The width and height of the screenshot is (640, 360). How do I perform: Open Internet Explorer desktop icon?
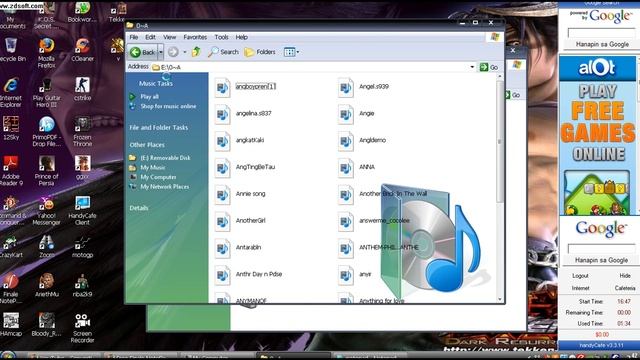pyautogui.click(x=11, y=92)
